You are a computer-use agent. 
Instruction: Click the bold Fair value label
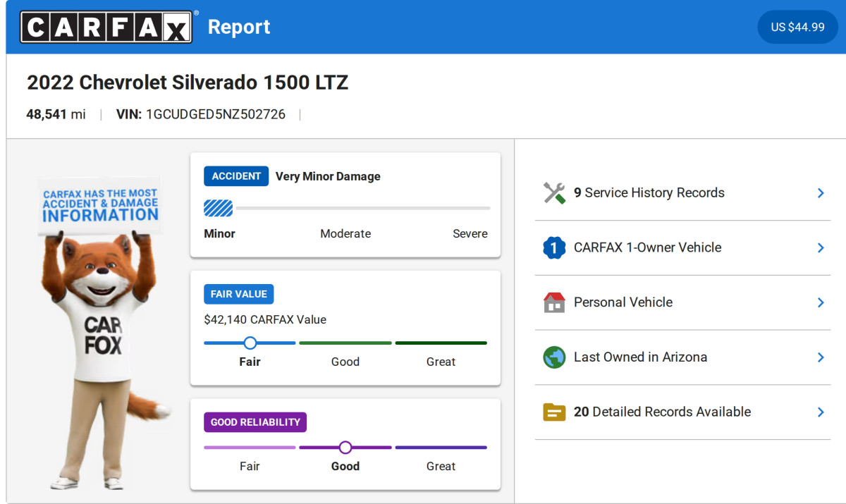250,362
